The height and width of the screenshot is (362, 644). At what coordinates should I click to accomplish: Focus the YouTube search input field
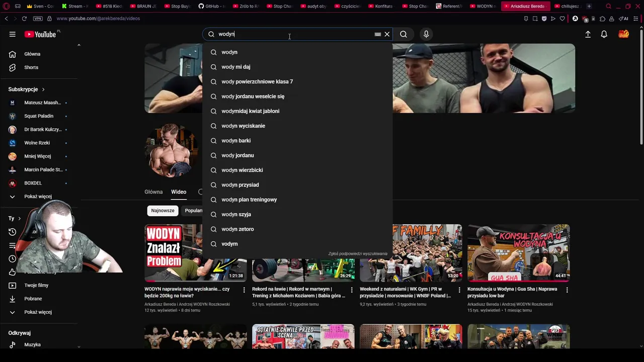tap(294, 34)
